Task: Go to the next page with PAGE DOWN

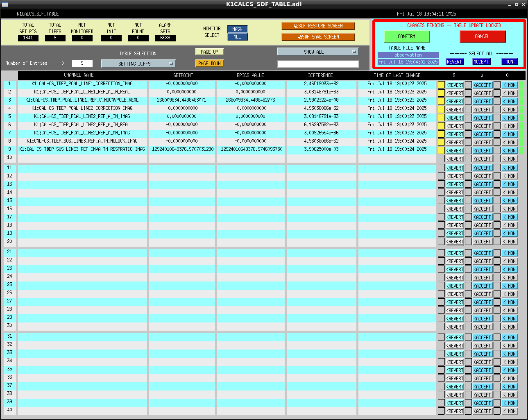Action: (x=209, y=64)
